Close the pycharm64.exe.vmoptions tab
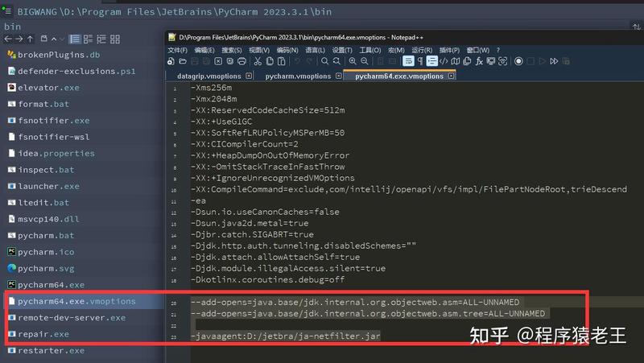The image size is (644, 363). pos(452,76)
